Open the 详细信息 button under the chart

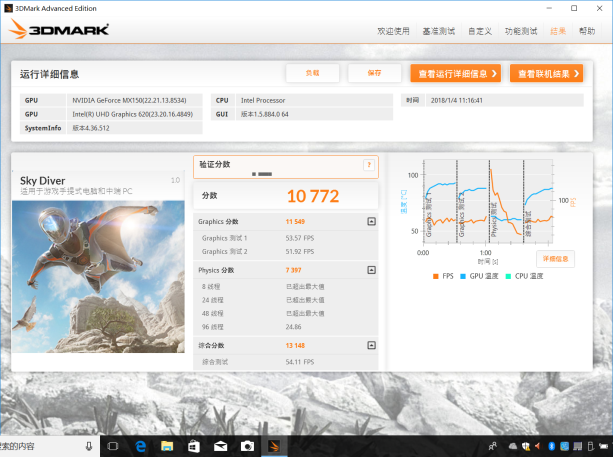[x=555, y=259]
